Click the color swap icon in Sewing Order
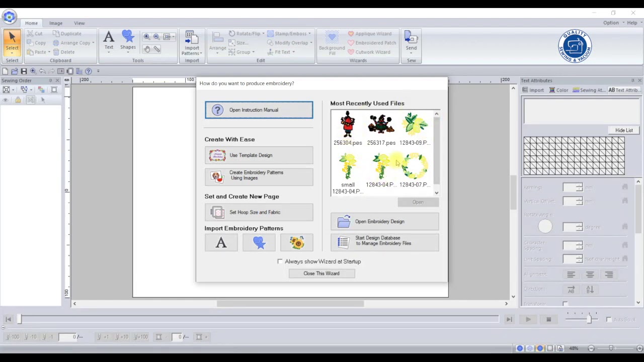The image size is (644, 362). click(x=42, y=89)
